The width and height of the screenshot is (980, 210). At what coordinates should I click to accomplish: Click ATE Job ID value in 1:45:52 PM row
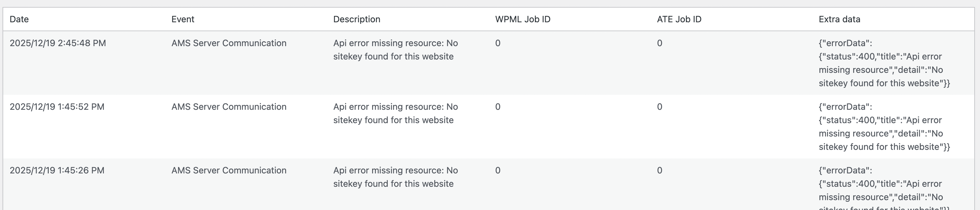pos(659,107)
